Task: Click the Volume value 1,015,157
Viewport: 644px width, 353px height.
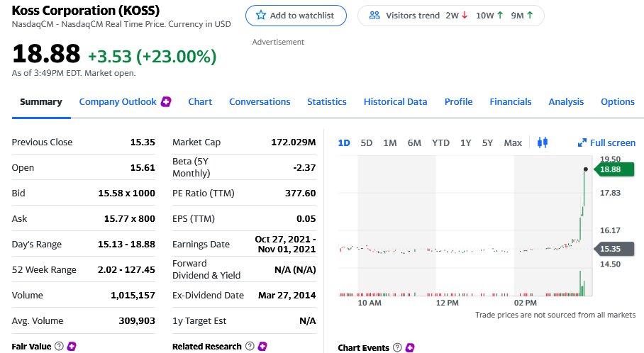Action: click(133, 295)
